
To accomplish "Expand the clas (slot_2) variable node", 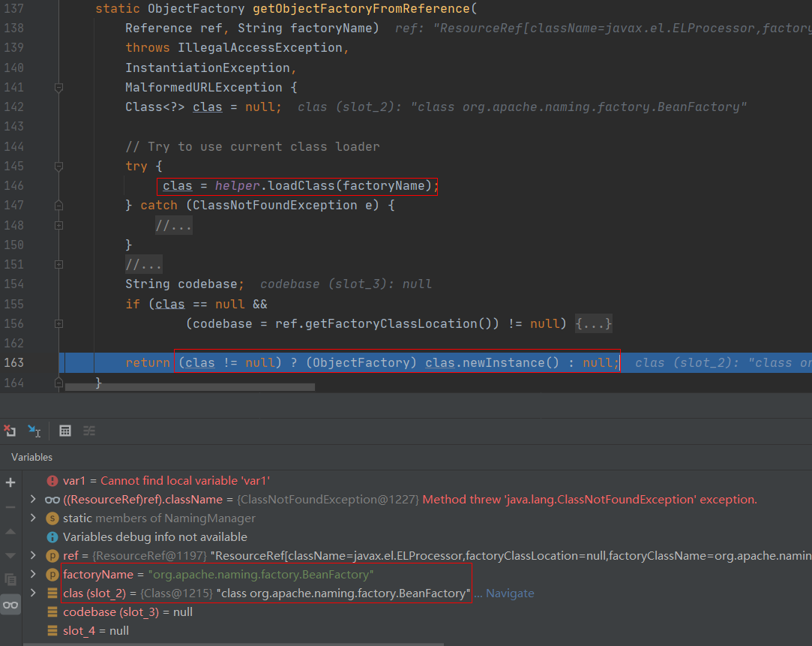I will (32, 593).
